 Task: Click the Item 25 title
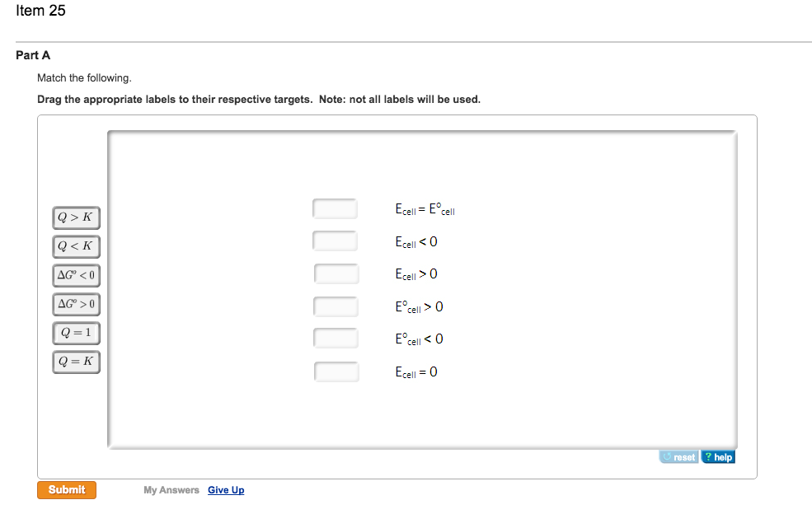point(41,11)
